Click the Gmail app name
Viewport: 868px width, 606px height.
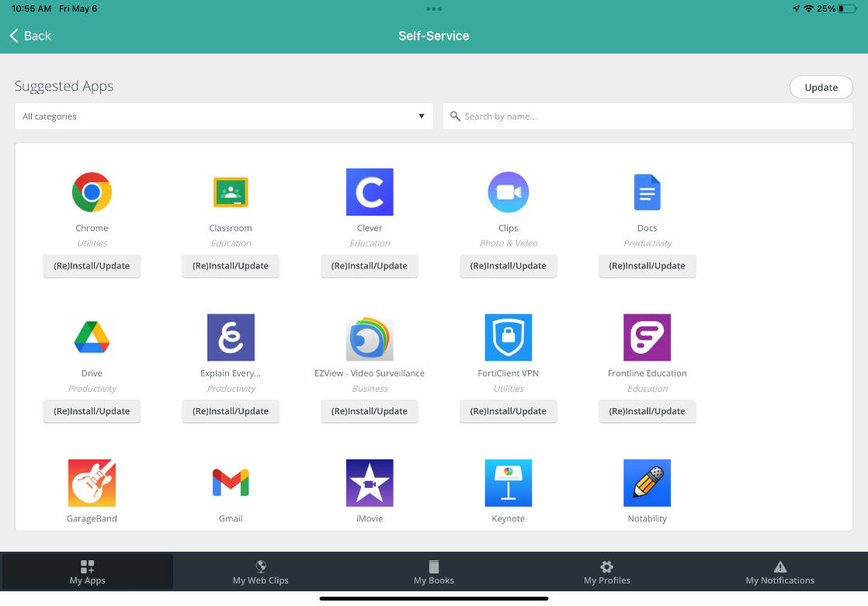tap(231, 518)
